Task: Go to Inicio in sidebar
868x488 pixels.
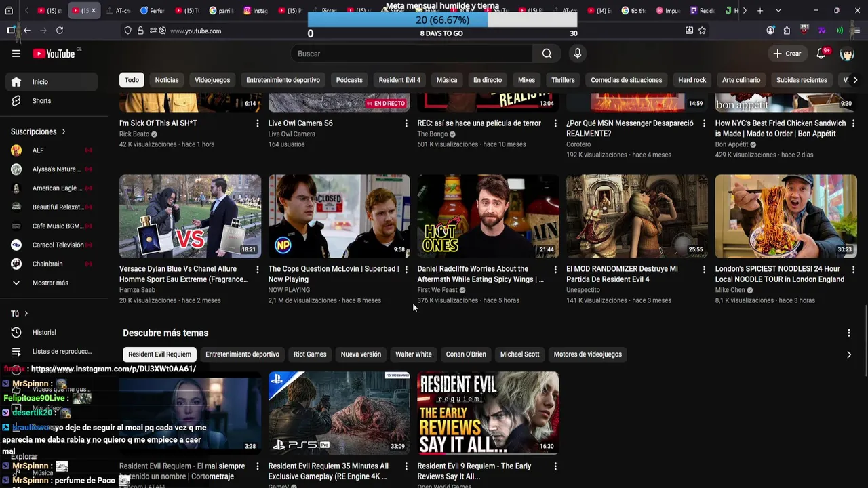Action: [x=52, y=81]
